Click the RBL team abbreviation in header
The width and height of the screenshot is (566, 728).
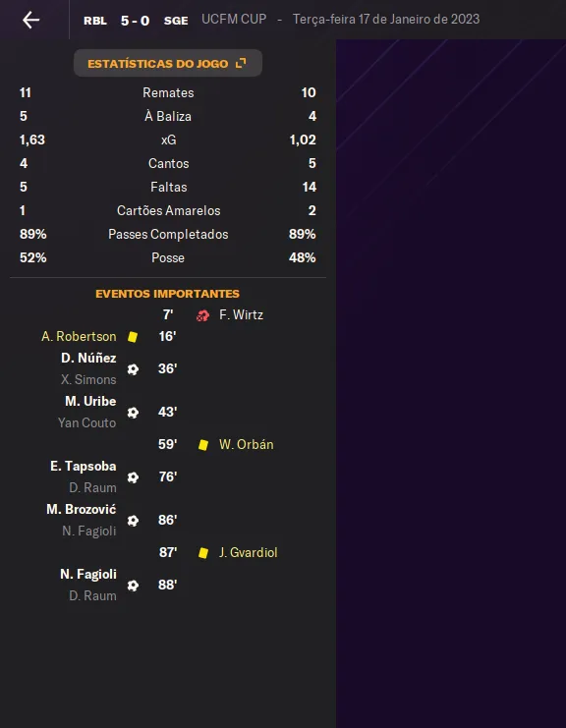point(95,21)
